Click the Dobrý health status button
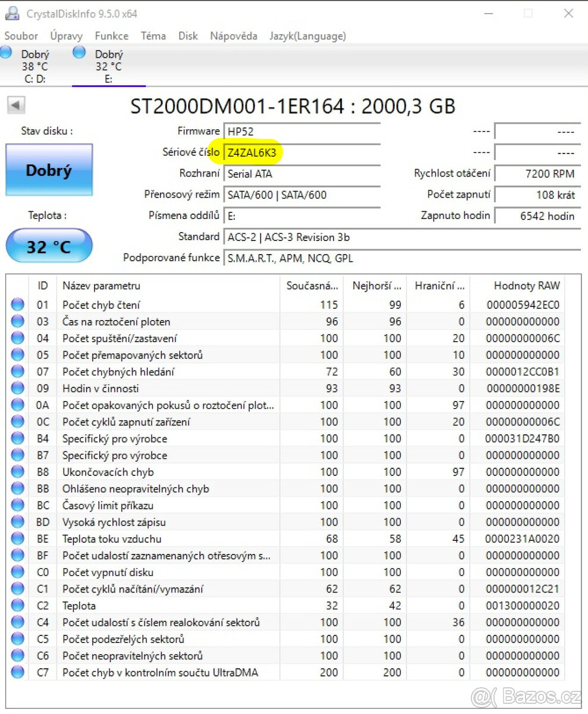This screenshot has height=714, width=588. pos(49,170)
